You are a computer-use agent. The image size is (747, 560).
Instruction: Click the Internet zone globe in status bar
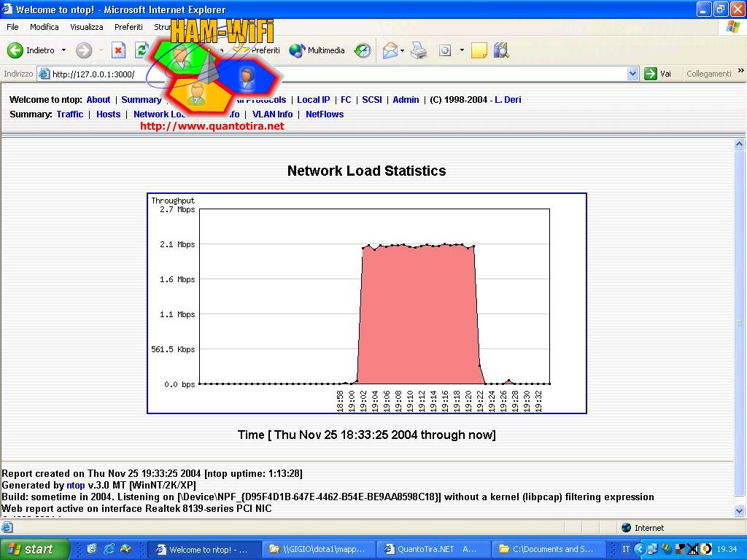(627, 528)
